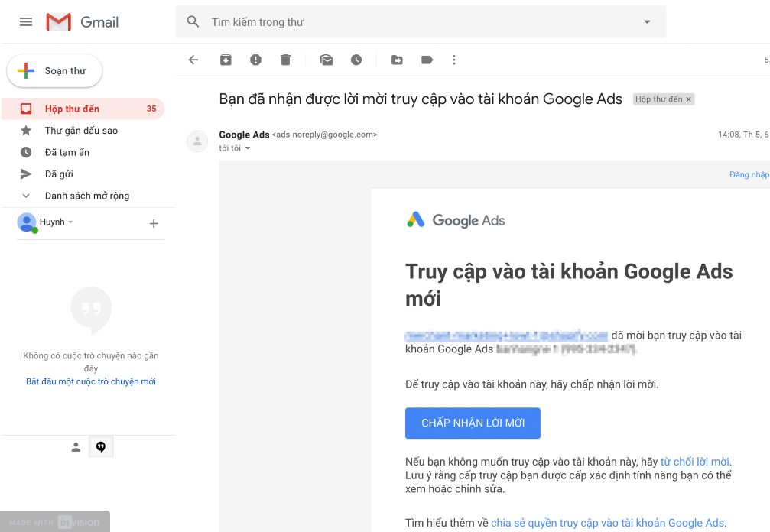Expand recipient details 'tới tôi' arrow

248,148
